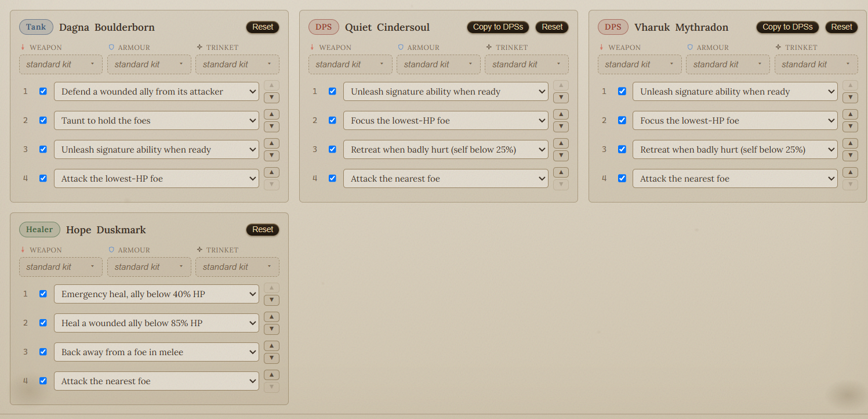Change Quiet Cindersoul's Attack the nearest foe action
This screenshot has height=419, width=868.
(x=446, y=179)
